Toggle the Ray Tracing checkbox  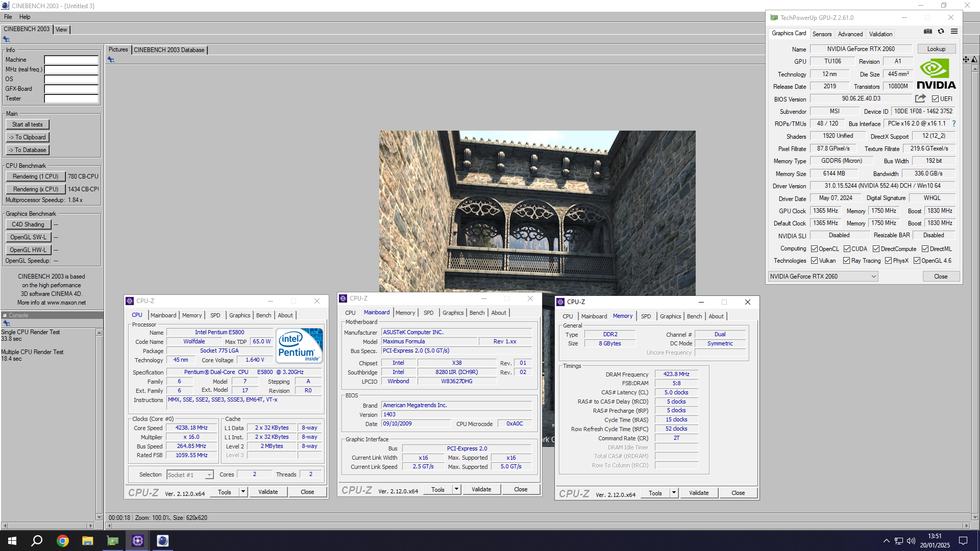[x=846, y=261]
